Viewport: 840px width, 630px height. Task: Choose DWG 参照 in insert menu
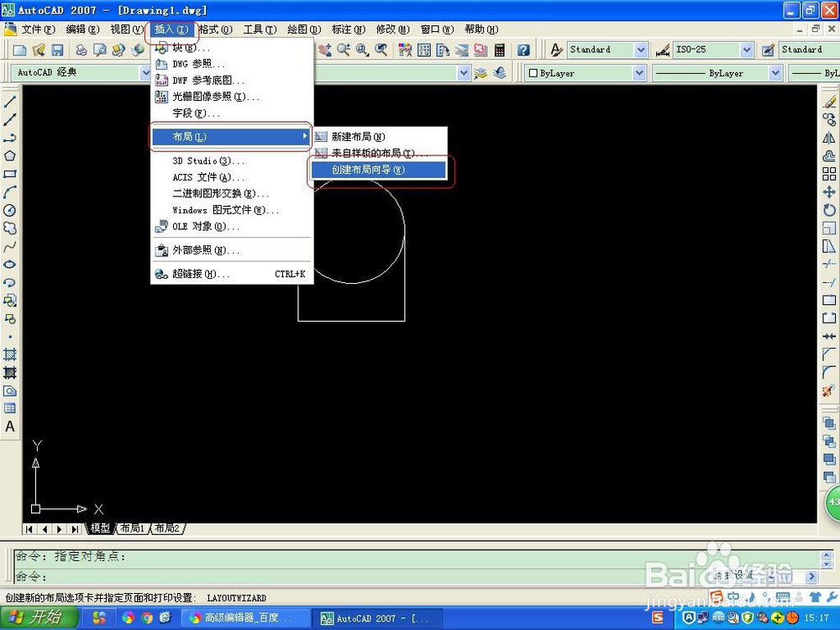232,65
